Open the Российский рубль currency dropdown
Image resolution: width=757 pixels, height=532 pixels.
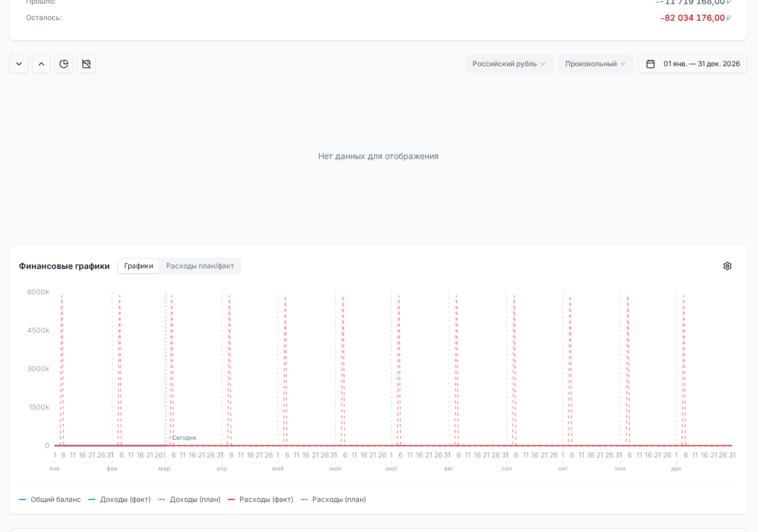coord(509,64)
